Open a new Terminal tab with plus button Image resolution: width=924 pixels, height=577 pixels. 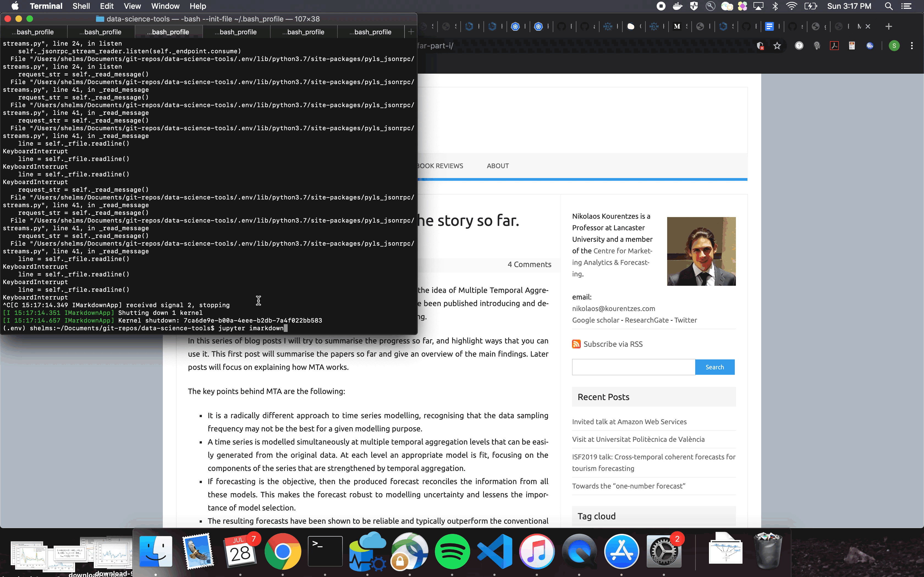pyautogui.click(x=411, y=32)
